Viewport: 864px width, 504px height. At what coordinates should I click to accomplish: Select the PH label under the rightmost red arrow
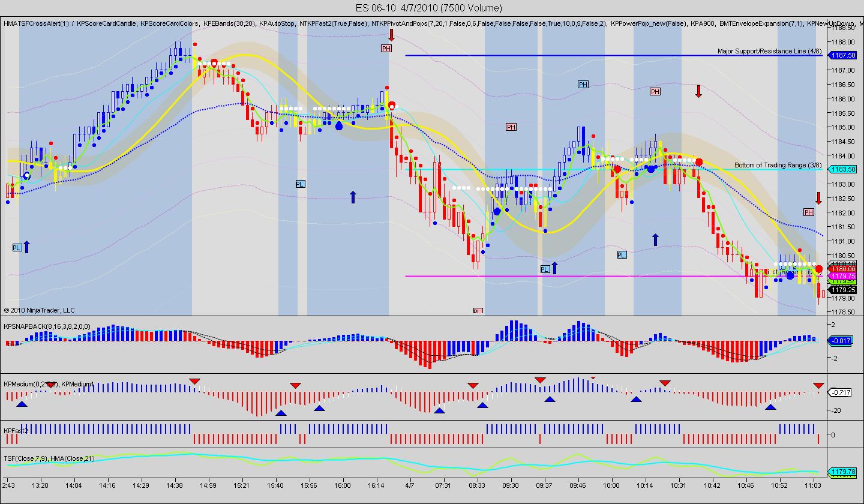pyautogui.click(x=809, y=212)
